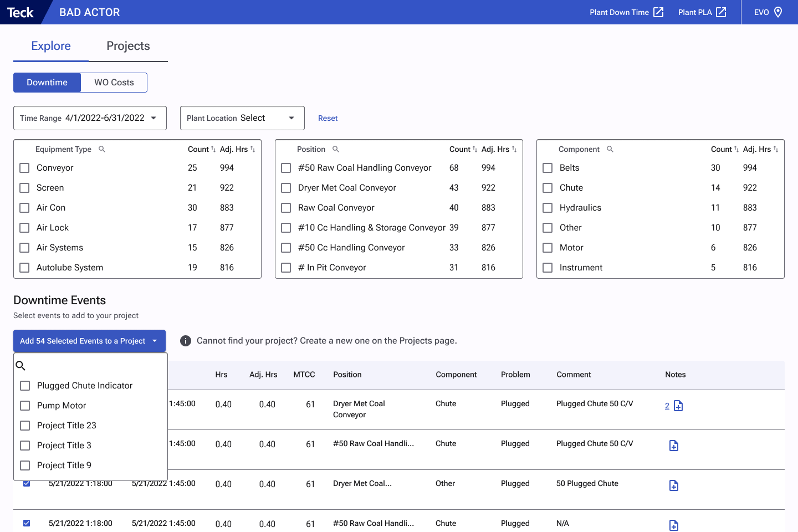This screenshot has height=532, width=798.
Task: Check the Plugged Chute Indicator project
Action: coord(25,386)
